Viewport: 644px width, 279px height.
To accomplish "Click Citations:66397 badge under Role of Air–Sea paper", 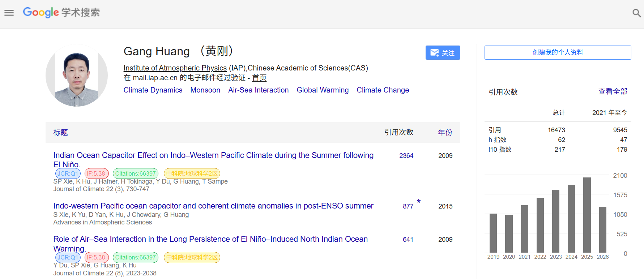I will [x=136, y=257].
